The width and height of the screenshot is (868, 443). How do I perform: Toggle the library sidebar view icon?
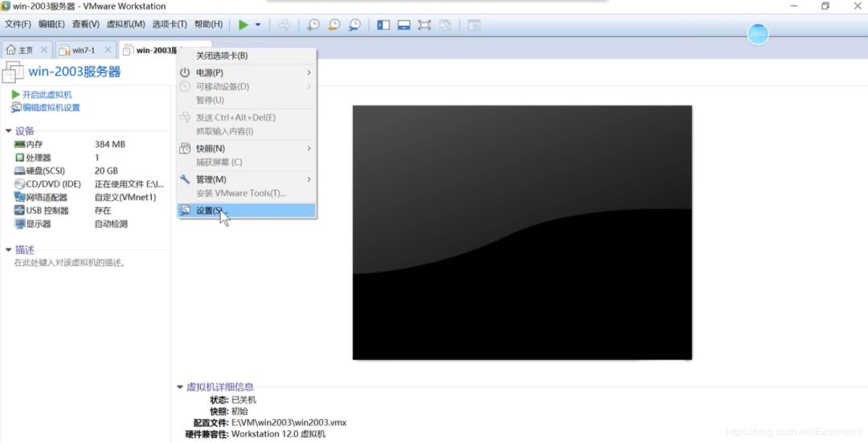[383, 25]
